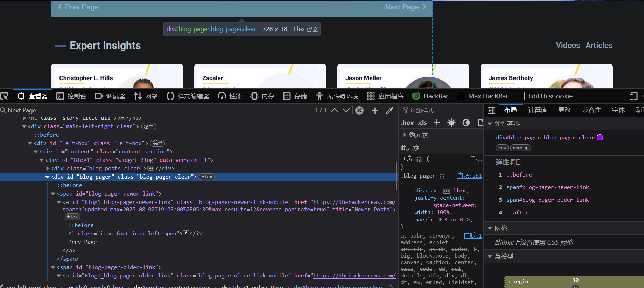Viewport: 644px width, 288px height.
Task: Expand the blog-posts div node
Action: [48, 169]
